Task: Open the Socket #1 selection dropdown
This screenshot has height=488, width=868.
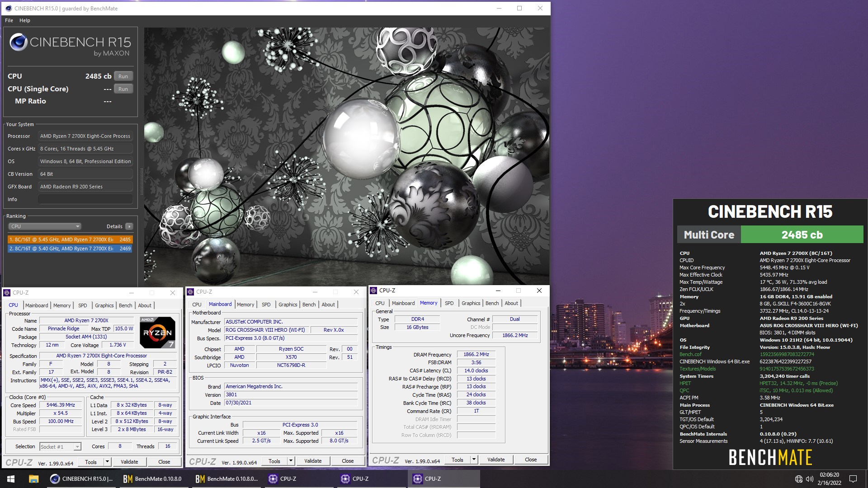Action: tap(60, 447)
